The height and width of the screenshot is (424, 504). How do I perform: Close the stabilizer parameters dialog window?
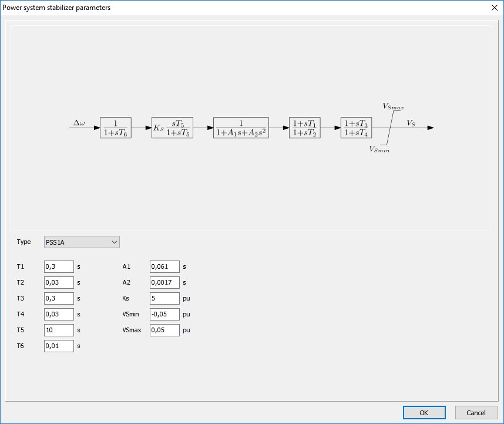click(492, 8)
